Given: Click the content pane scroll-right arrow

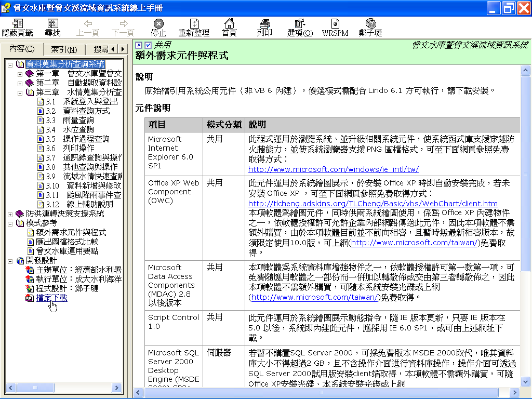Looking at the screenshot, I should pos(515,393).
